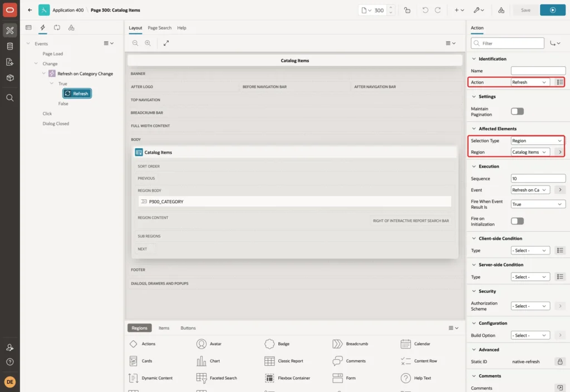Image resolution: width=570 pixels, height=392 pixels.
Task: Open the Shared Components toolbar icon
Action: pos(502,10)
